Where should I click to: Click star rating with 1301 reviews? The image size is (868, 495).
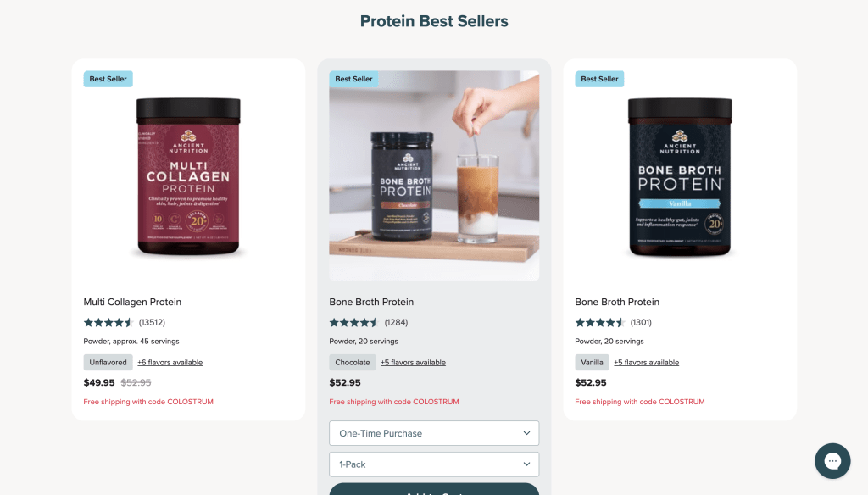600,322
